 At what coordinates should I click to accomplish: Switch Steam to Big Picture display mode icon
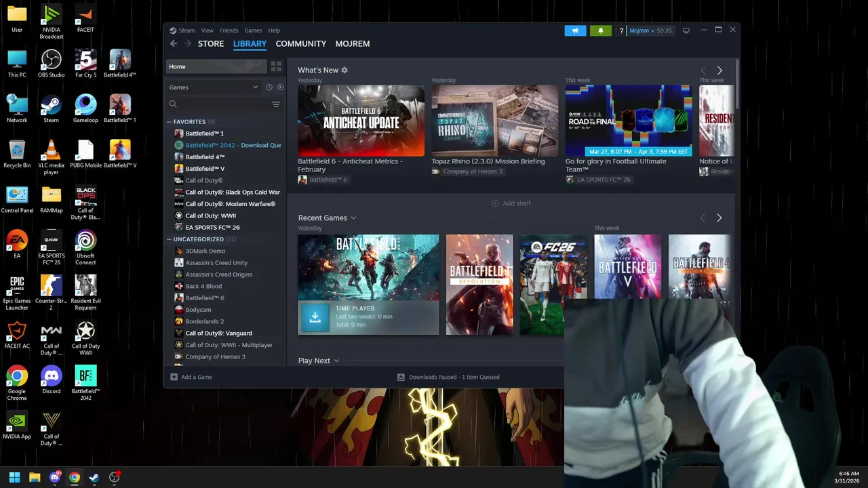click(x=686, y=30)
